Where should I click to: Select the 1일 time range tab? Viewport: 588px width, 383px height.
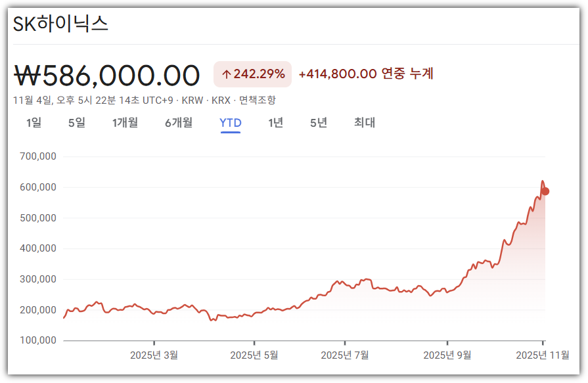[x=34, y=123]
